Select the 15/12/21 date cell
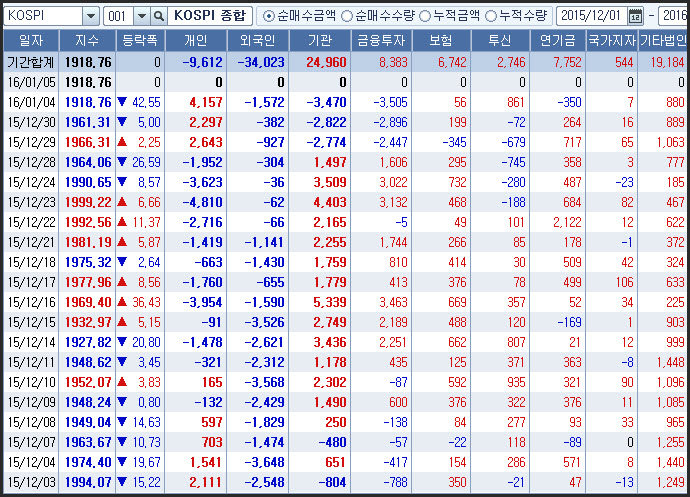This screenshot has height=497, width=690. [31, 243]
